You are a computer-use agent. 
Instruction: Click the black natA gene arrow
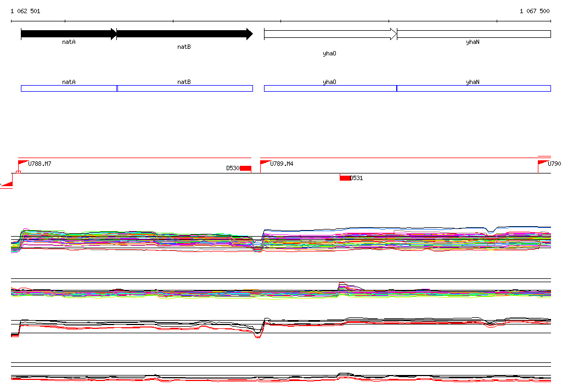pyautogui.click(x=69, y=34)
